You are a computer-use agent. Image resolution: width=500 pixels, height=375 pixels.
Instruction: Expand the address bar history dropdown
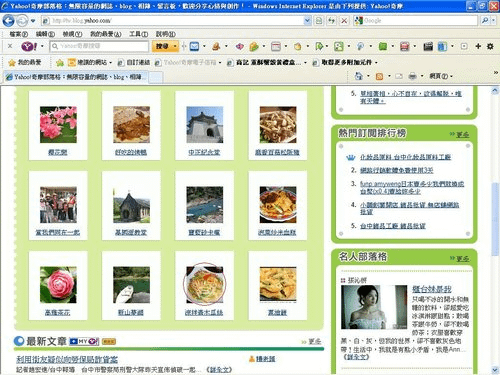pos(307,21)
